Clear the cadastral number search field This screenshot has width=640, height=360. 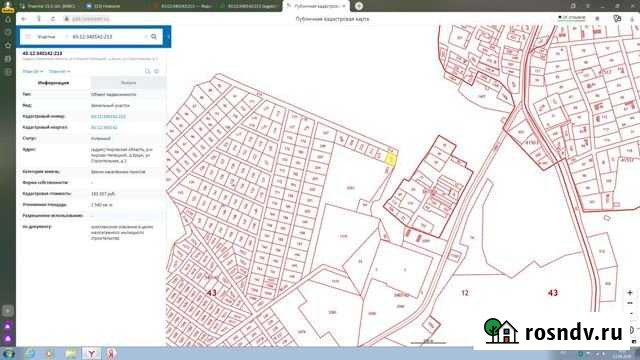point(146,37)
